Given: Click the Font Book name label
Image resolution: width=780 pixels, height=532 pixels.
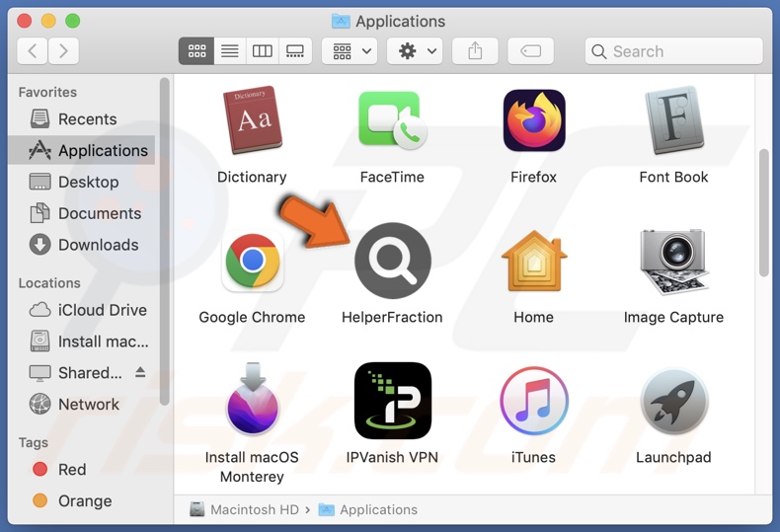Looking at the screenshot, I should [674, 177].
